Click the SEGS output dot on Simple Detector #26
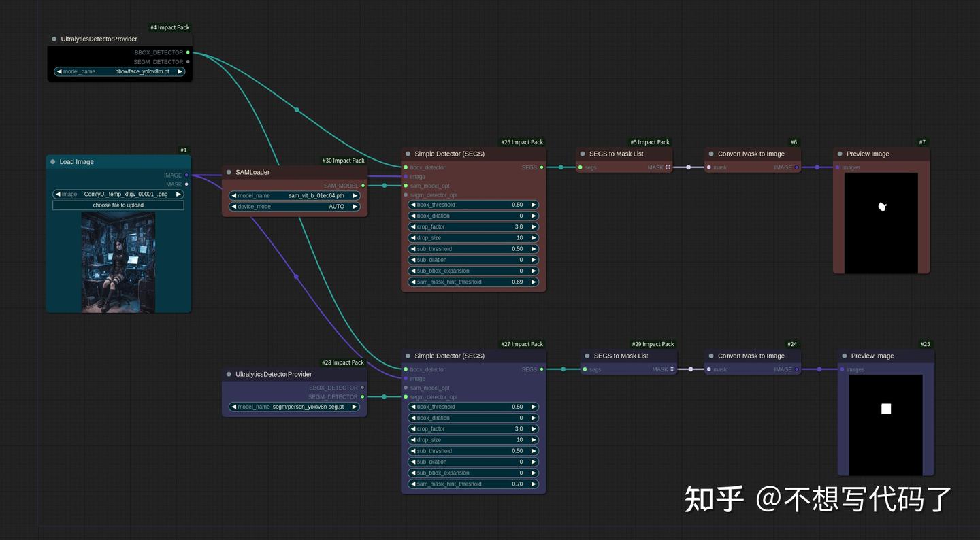The height and width of the screenshot is (540, 980). point(541,167)
